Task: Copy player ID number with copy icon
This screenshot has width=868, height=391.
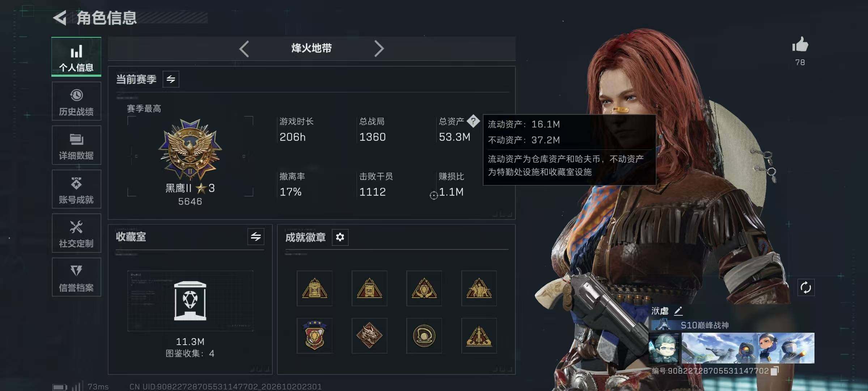Action: [774, 371]
